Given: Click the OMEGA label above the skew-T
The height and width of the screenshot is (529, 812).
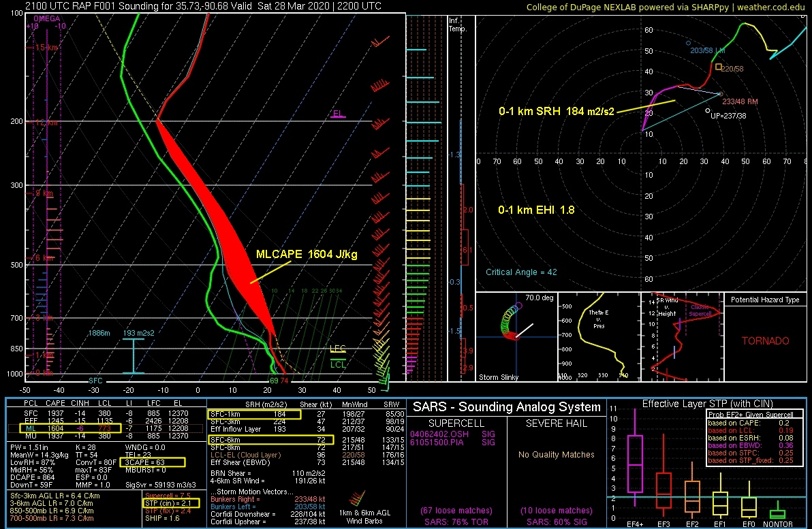Looking at the screenshot, I should tap(46, 18).
